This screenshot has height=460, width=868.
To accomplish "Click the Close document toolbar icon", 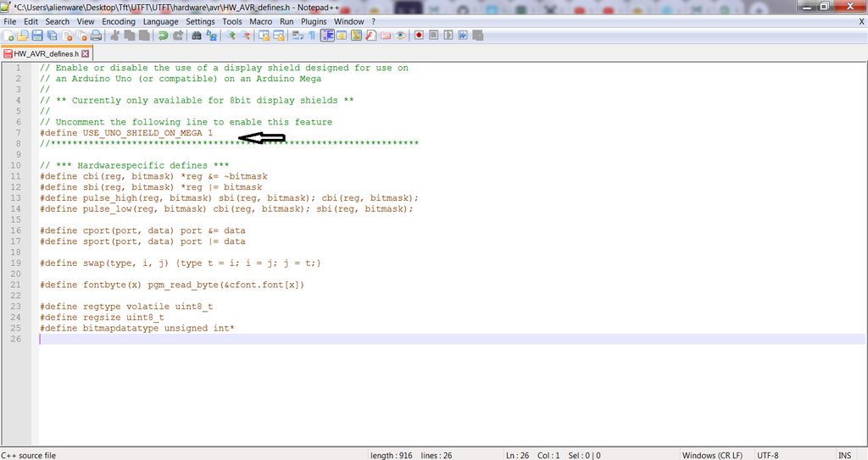I will pos(67,36).
